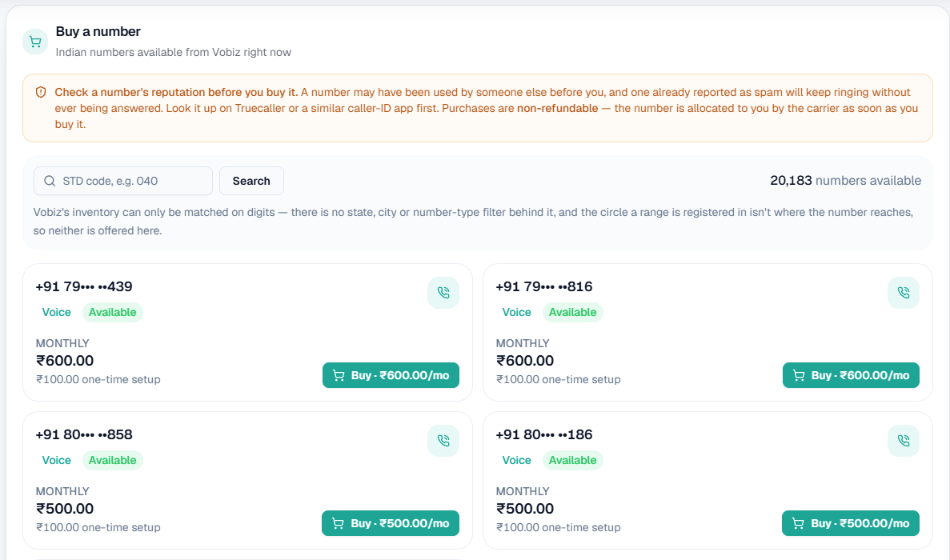Focus the STD code search input

(x=123, y=181)
